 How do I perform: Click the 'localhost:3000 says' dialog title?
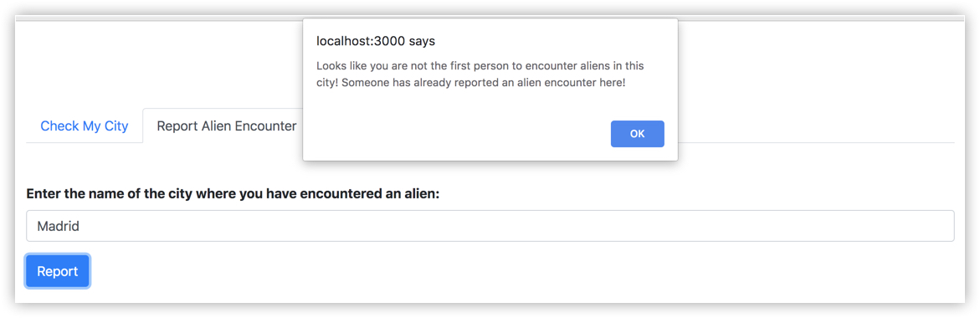pos(376,41)
